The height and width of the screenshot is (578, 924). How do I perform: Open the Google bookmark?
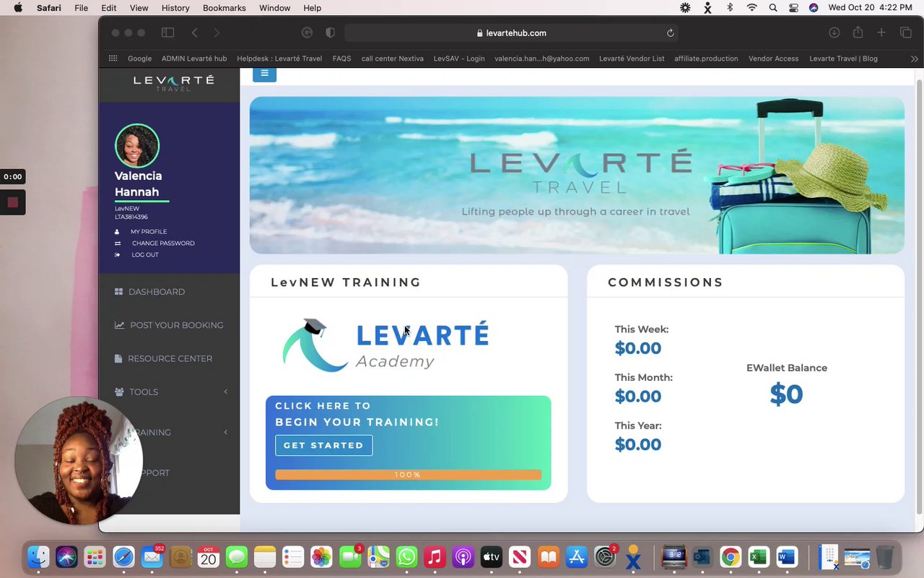click(139, 59)
